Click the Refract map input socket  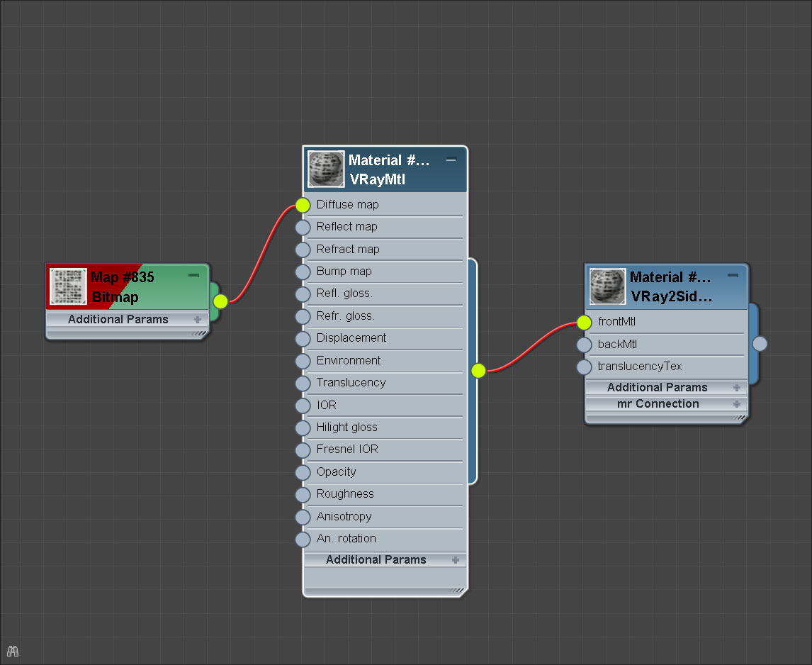click(x=303, y=250)
